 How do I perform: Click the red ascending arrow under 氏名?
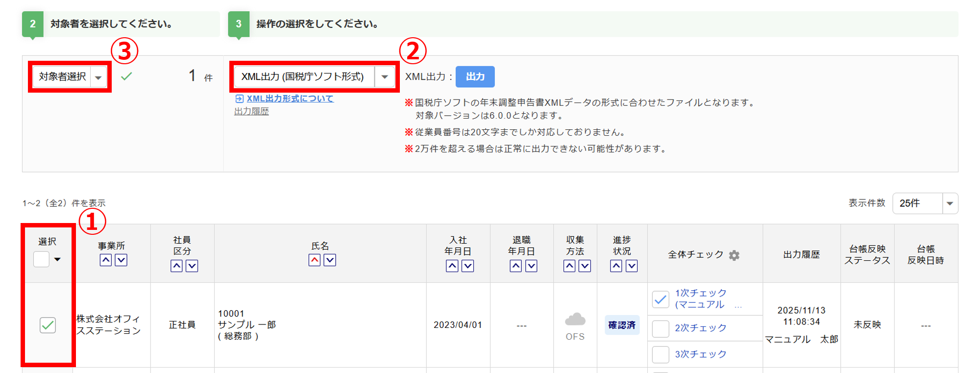pyautogui.click(x=315, y=260)
